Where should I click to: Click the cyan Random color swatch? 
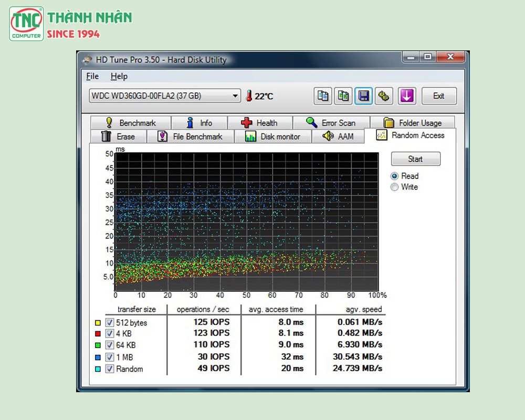98,369
